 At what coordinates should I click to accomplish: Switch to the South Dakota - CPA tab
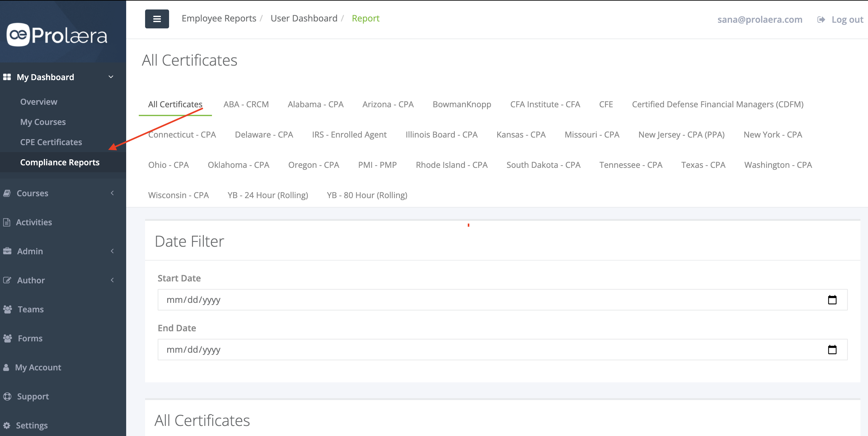click(x=543, y=165)
